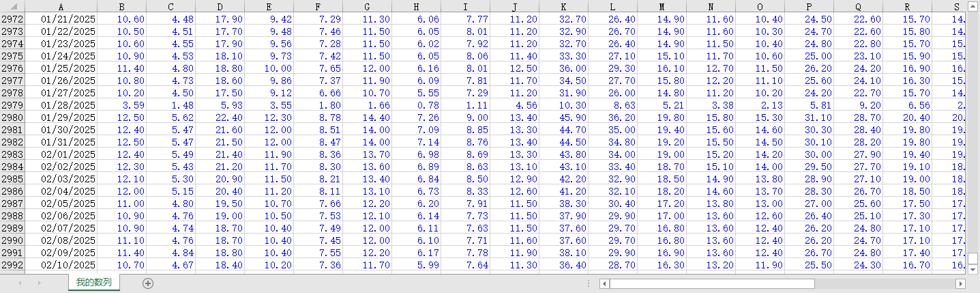Select column R header
The width and height of the screenshot is (980, 293).
click(907, 6)
